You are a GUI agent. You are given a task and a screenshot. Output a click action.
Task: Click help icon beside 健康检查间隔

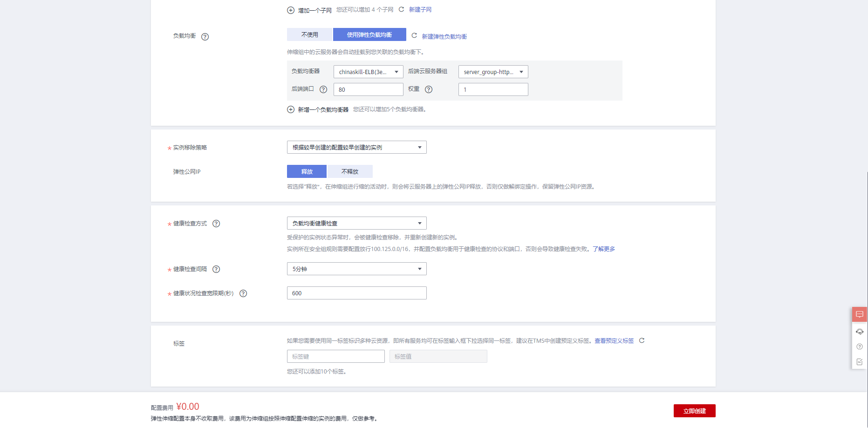(216, 269)
